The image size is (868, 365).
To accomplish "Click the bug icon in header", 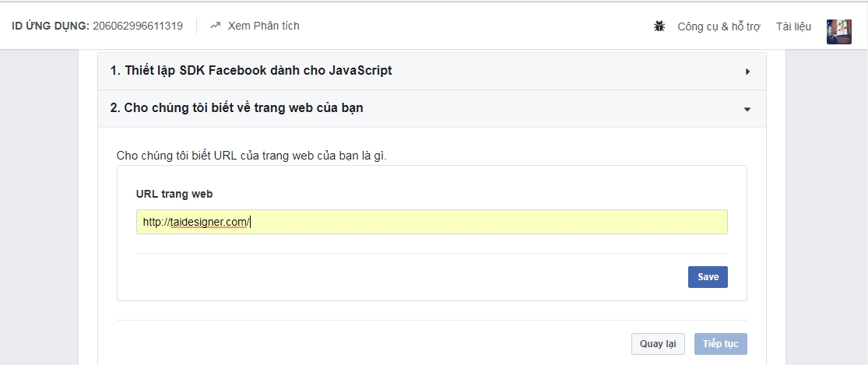I will pyautogui.click(x=659, y=26).
